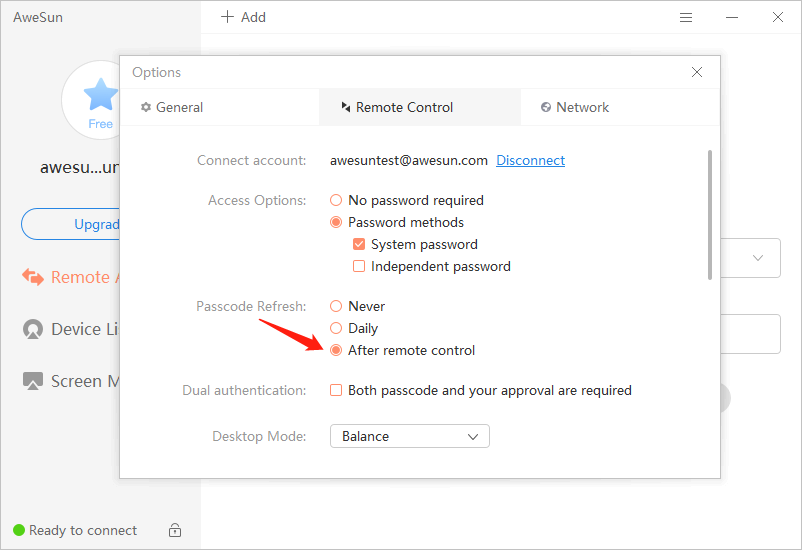Click the Dual authentication label
The width and height of the screenshot is (802, 550).
(x=244, y=390)
